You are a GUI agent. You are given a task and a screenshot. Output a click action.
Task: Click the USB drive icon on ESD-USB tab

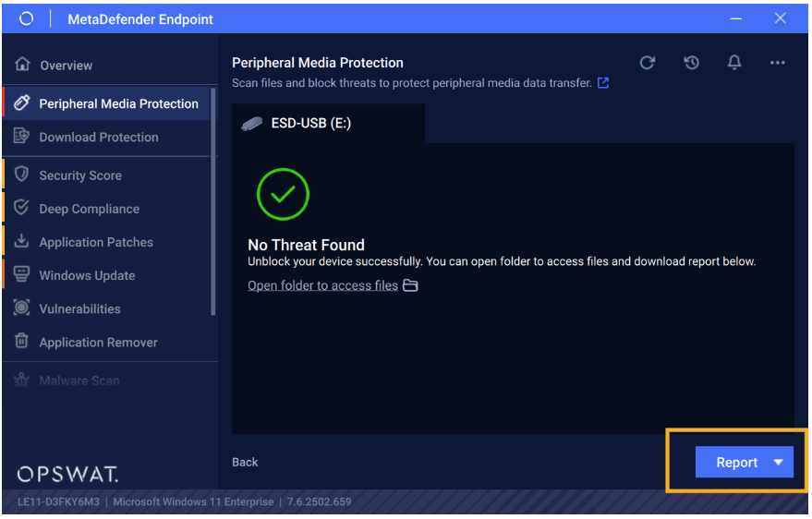click(251, 124)
